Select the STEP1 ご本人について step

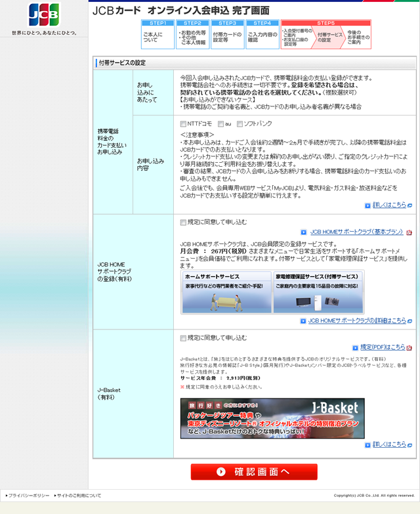[157, 34]
